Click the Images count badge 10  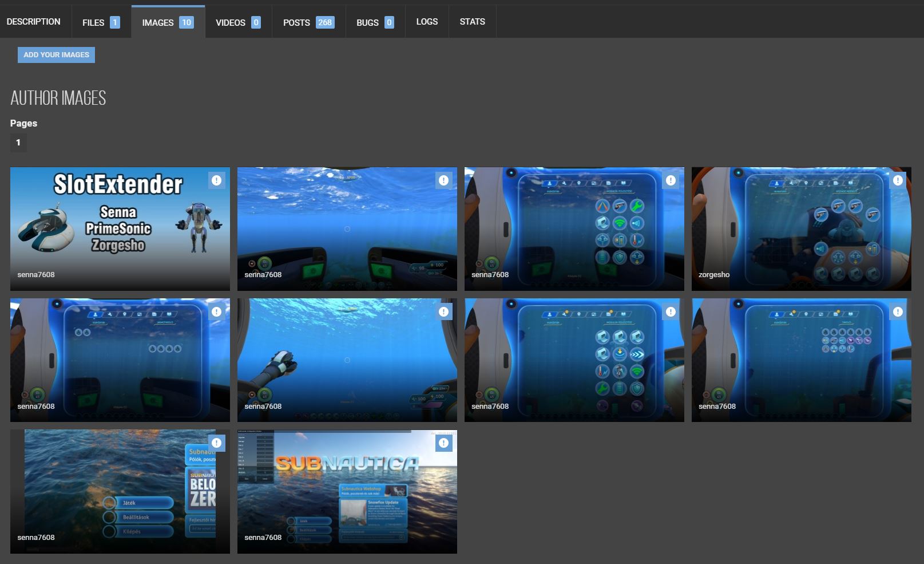(187, 22)
